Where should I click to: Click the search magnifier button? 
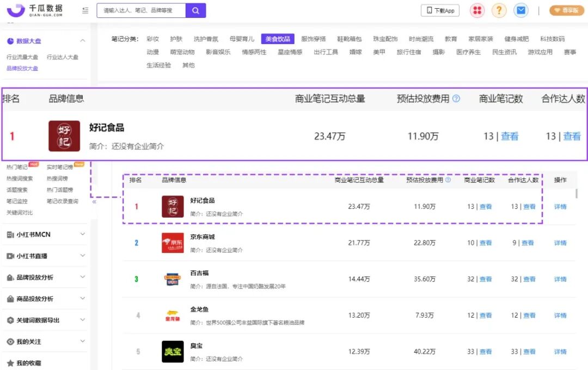[195, 10]
